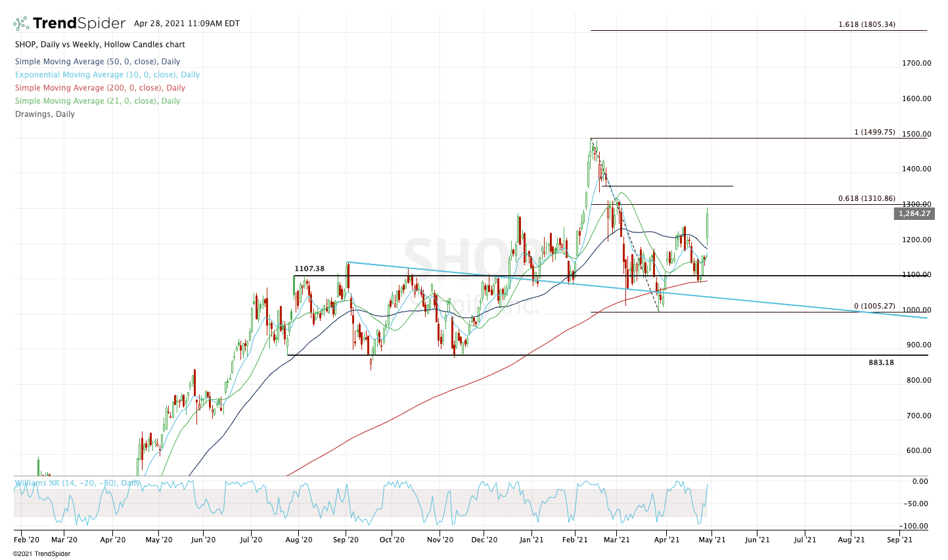This screenshot has height=560, width=948.
Task: Click the red 200 Simple Moving Average legend
Action: click(100, 88)
